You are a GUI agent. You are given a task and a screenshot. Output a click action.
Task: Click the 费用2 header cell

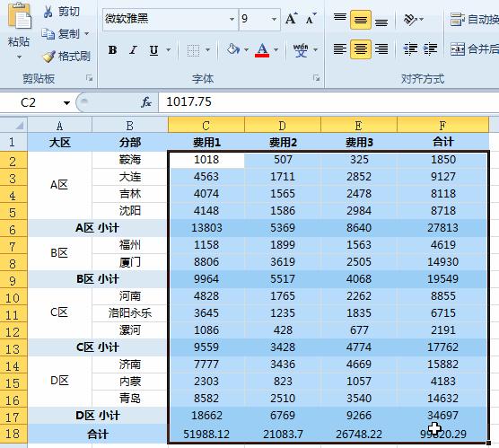tap(283, 143)
